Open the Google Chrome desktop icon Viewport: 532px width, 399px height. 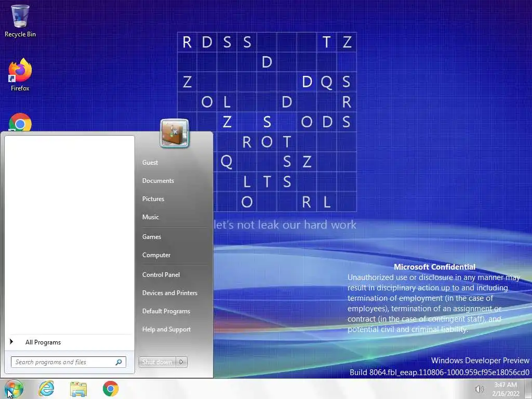click(20, 123)
